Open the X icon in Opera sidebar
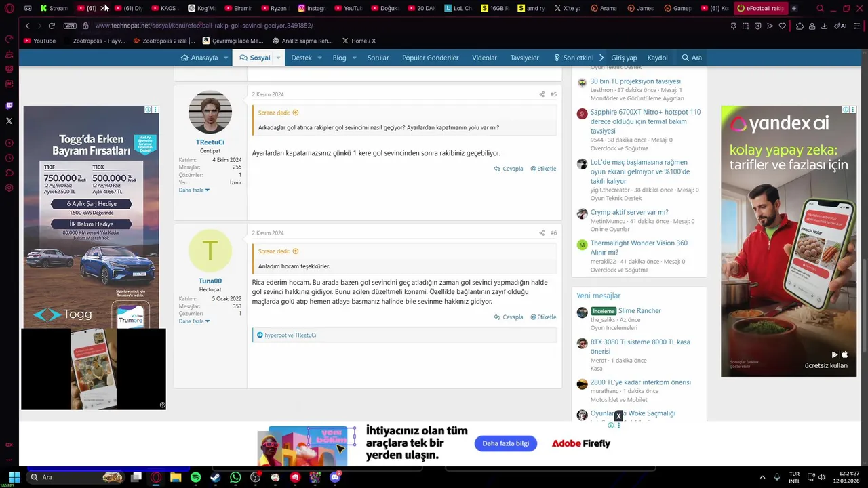 click(x=9, y=121)
